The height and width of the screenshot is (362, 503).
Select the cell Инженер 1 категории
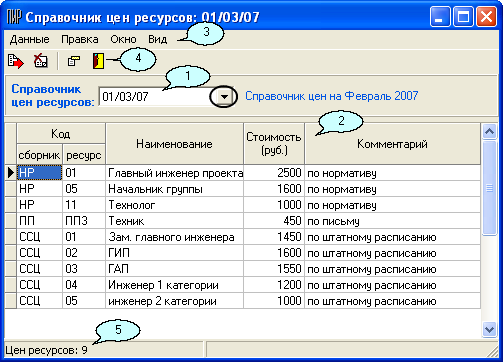pyautogui.click(x=175, y=285)
